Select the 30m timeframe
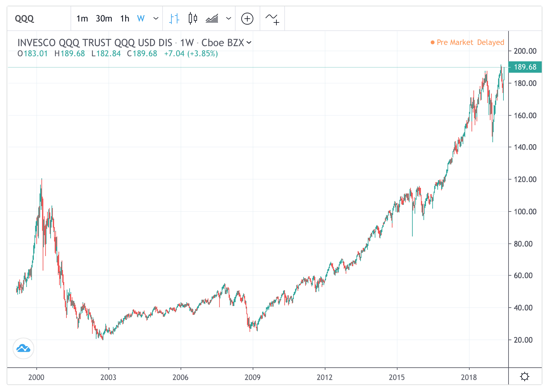549x392 pixels. [x=104, y=19]
